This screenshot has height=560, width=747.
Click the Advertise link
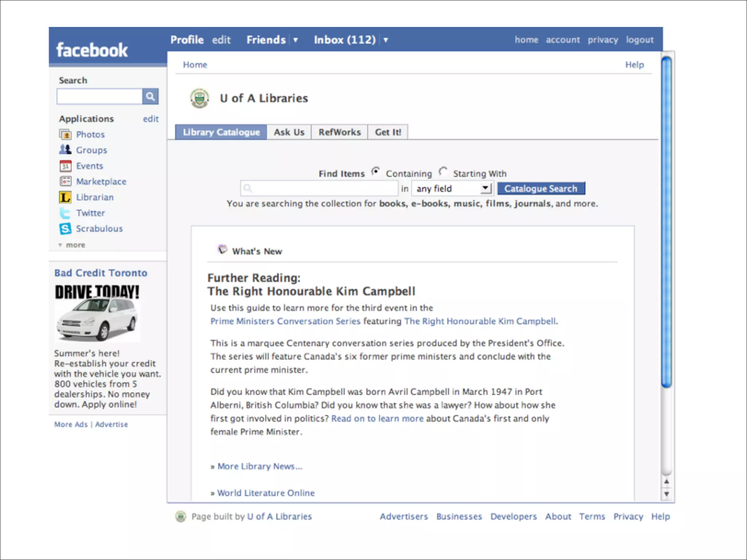[x=112, y=424]
